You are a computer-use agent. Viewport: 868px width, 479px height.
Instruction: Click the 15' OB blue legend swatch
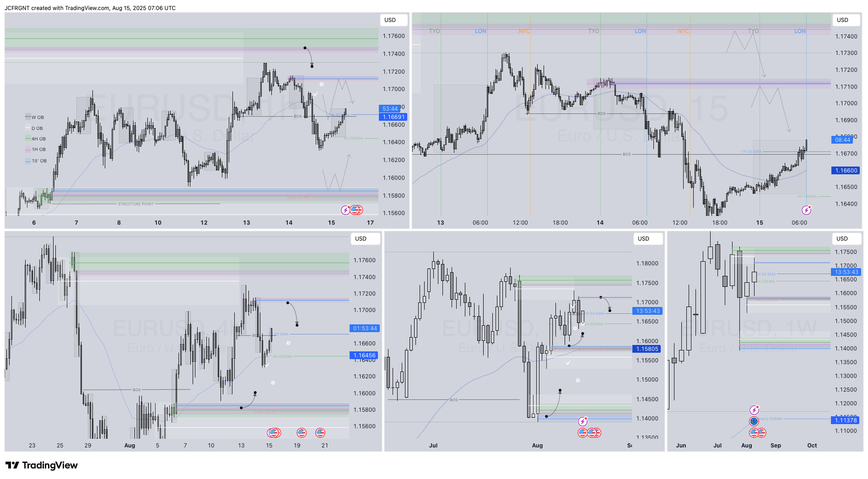[x=28, y=161]
